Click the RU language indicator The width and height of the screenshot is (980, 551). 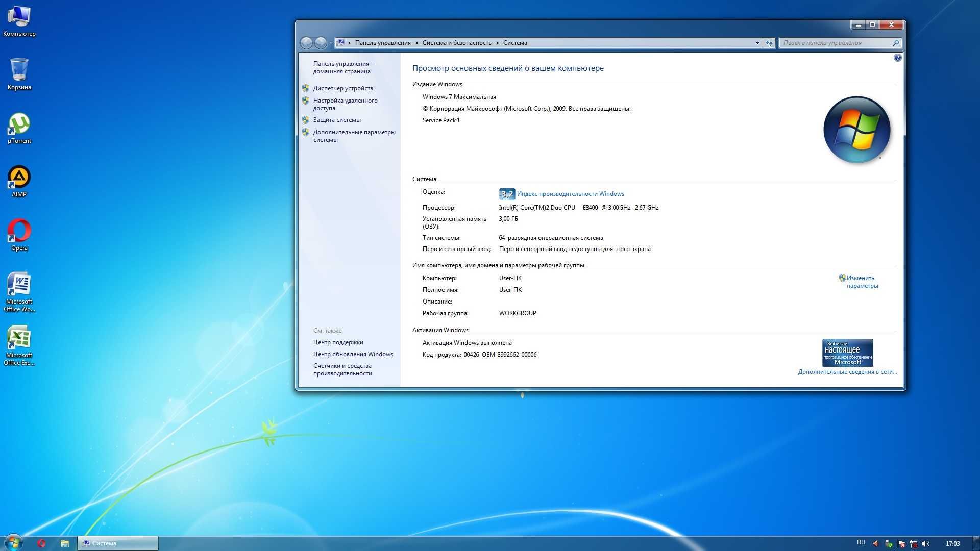[861, 543]
